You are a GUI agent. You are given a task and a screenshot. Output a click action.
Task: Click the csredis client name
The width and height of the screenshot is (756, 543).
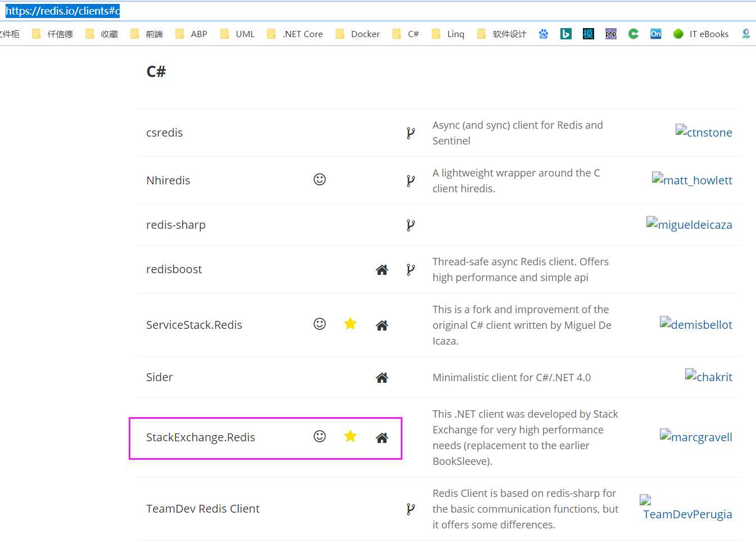coord(164,133)
